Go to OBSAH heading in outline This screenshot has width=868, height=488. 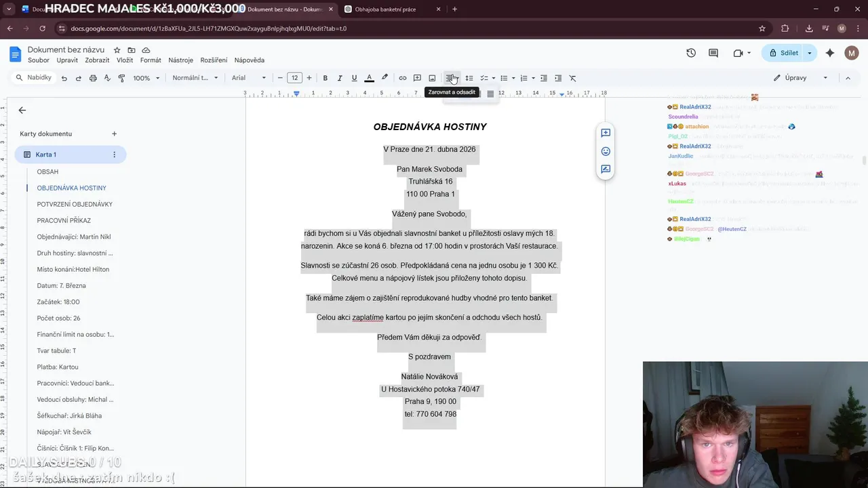[x=47, y=171]
